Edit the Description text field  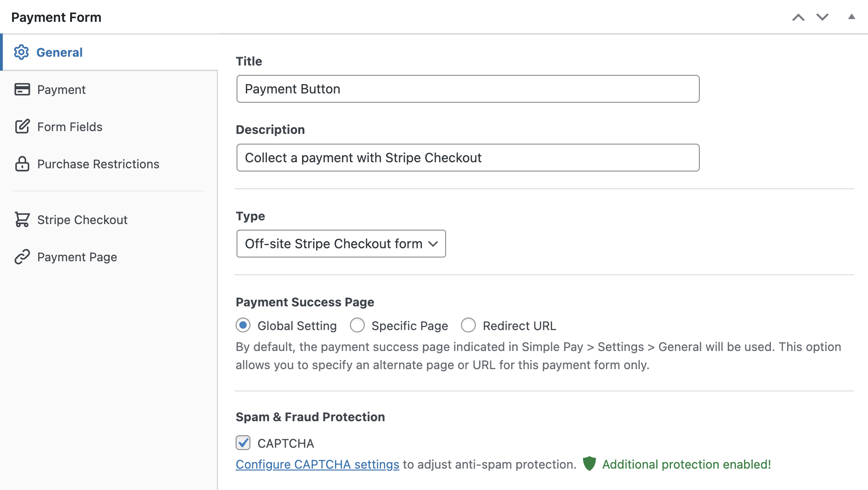pyautogui.click(x=467, y=158)
